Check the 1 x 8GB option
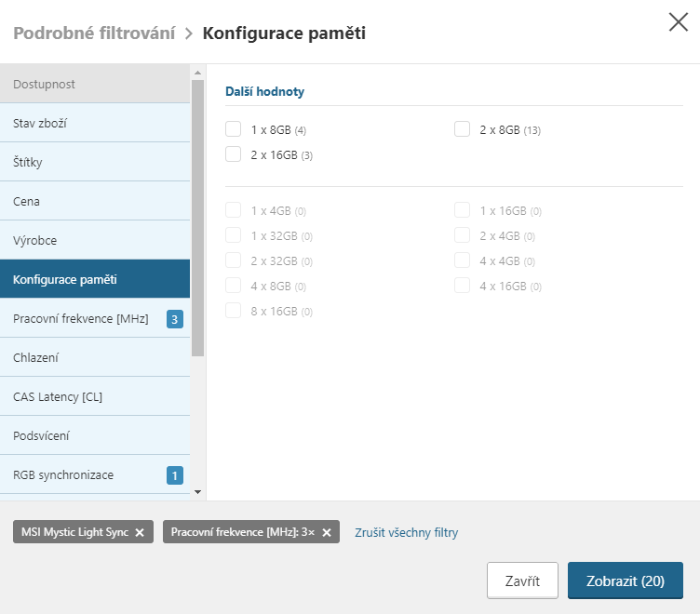700x614 pixels. tap(234, 129)
